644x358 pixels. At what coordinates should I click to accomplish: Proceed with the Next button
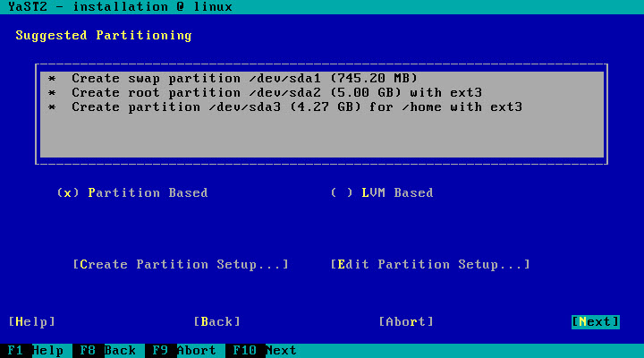[x=595, y=321]
